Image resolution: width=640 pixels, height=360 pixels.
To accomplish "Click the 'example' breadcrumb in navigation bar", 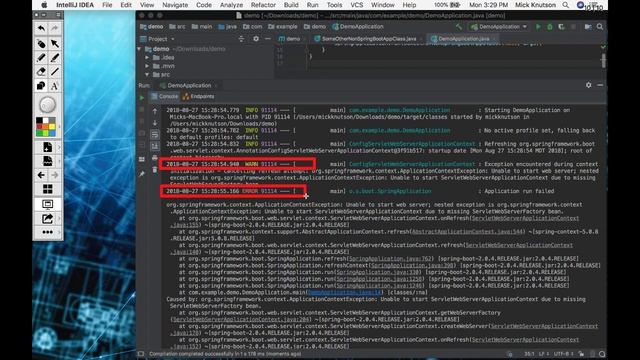I will [x=283, y=27].
